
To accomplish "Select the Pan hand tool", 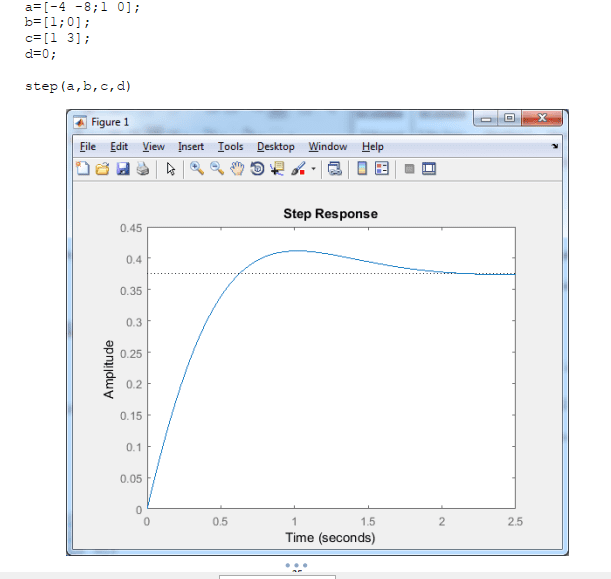I will click(237, 169).
